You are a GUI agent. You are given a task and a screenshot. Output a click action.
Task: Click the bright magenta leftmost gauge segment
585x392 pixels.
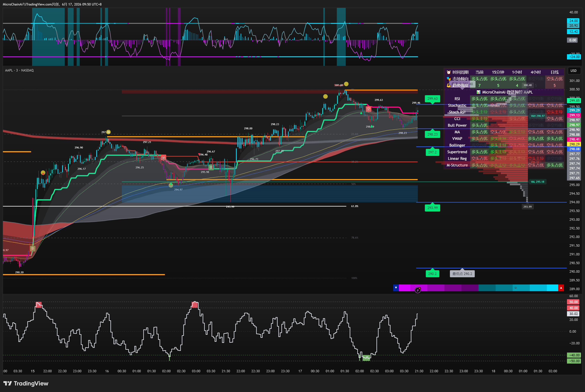pos(404,288)
